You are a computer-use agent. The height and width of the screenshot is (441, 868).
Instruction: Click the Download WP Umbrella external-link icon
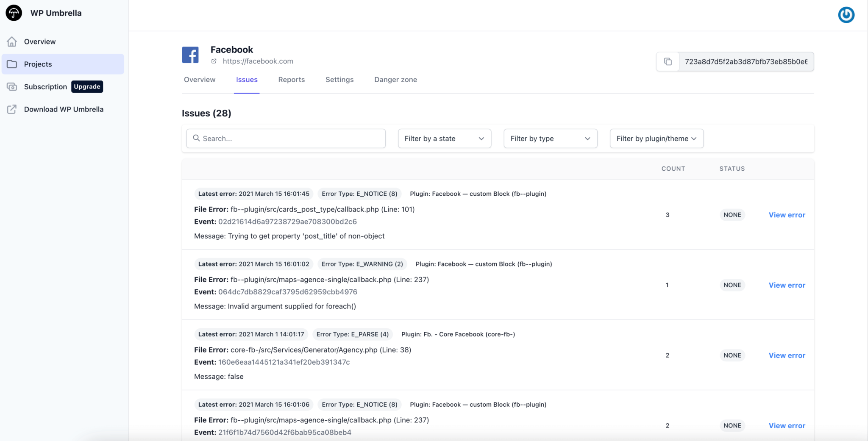pos(12,109)
